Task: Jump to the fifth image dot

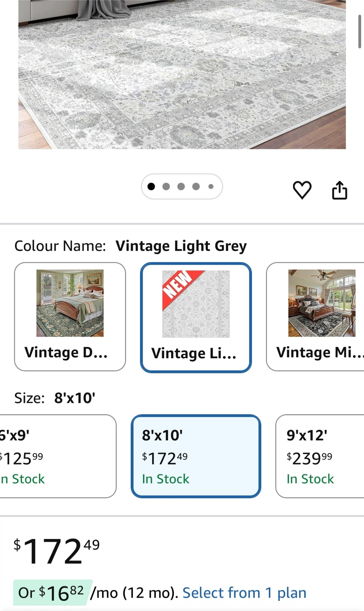Action: click(x=211, y=187)
